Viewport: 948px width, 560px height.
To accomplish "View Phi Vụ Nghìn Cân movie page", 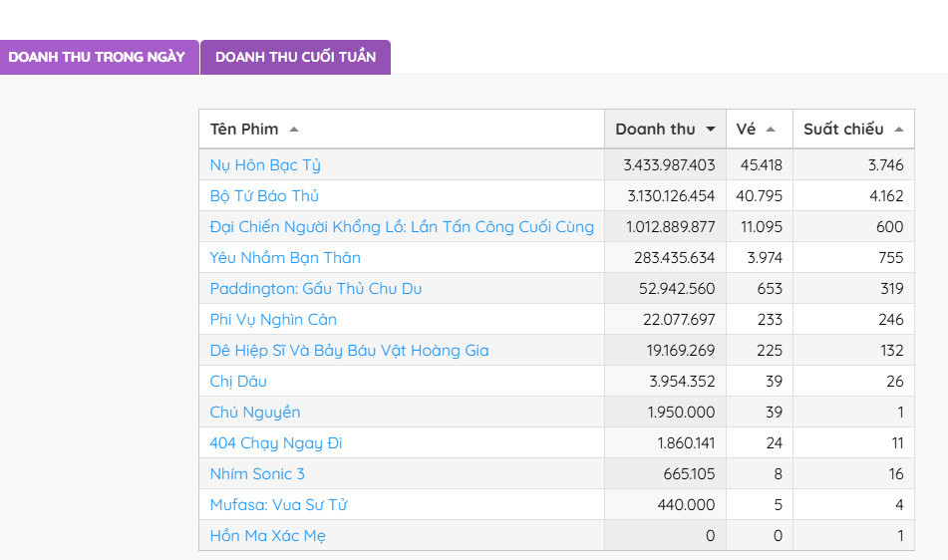I will [273, 320].
